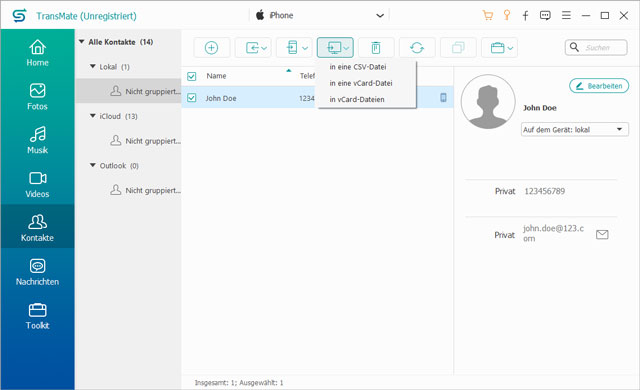Click the trash delete contact icon
The image size is (640, 390).
(x=376, y=48)
